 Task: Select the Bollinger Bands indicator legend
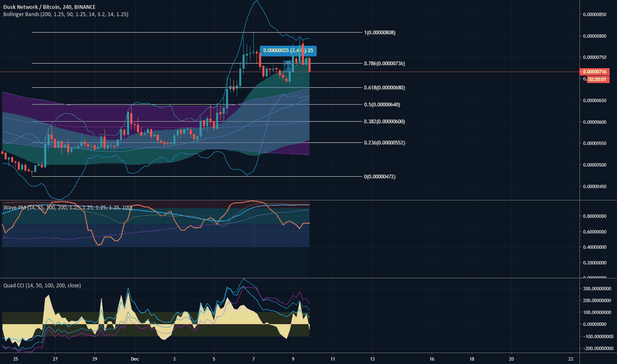(x=66, y=14)
